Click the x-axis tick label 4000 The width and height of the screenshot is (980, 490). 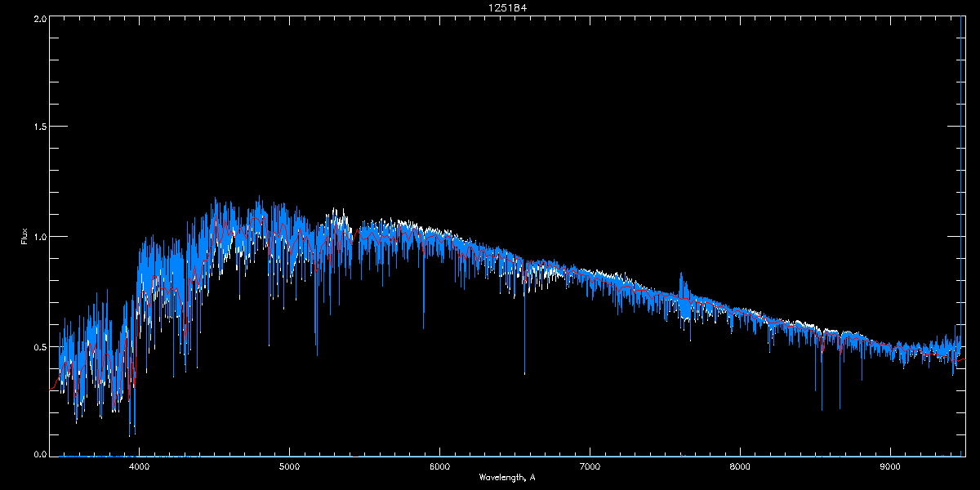pyautogui.click(x=140, y=467)
